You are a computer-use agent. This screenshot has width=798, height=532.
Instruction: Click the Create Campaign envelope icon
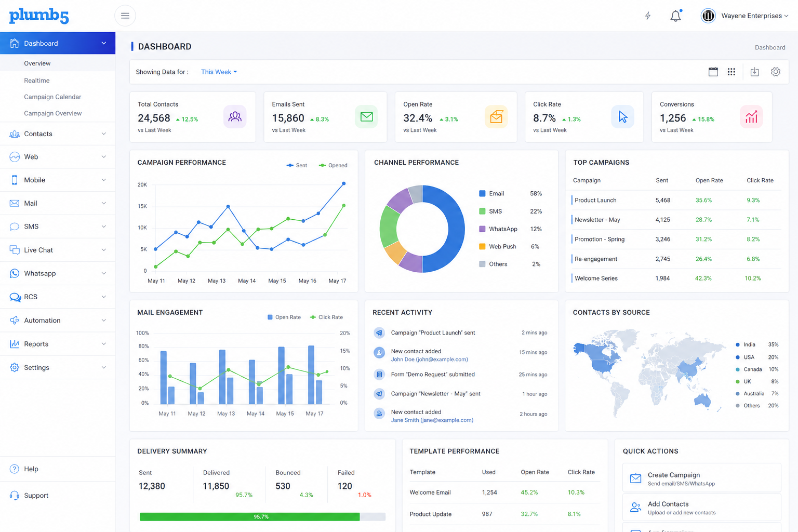[635, 478]
